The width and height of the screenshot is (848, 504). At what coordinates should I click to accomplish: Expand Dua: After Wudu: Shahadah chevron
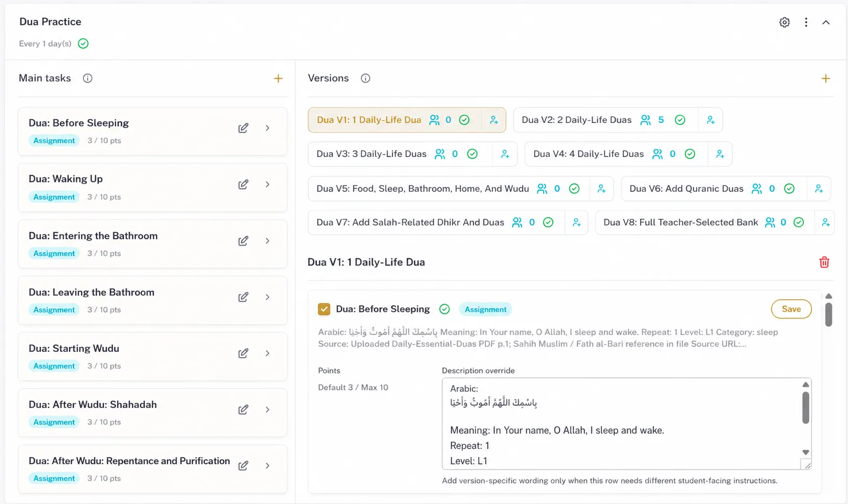(267, 409)
